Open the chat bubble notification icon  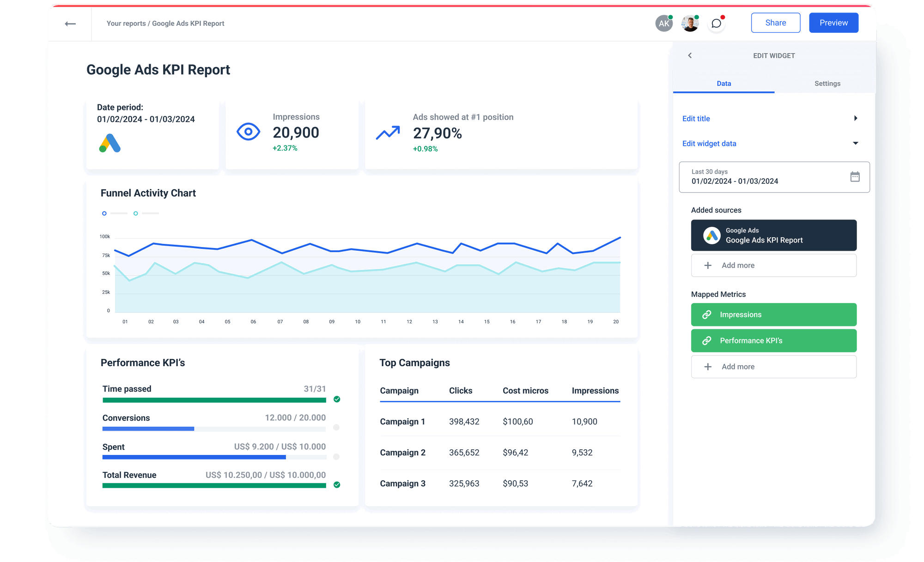[716, 24]
